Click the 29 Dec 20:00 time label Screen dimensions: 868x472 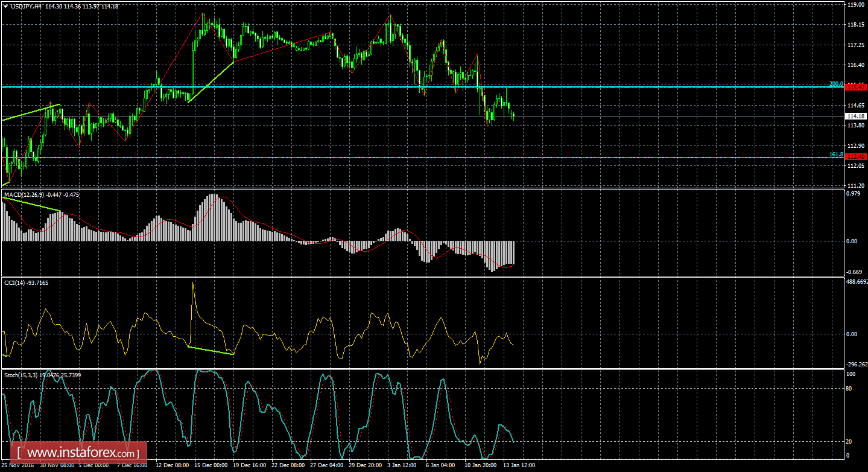pos(367,466)
